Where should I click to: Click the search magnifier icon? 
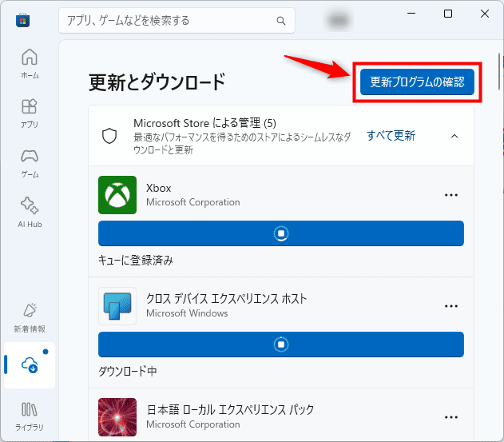tap(280, 20)
